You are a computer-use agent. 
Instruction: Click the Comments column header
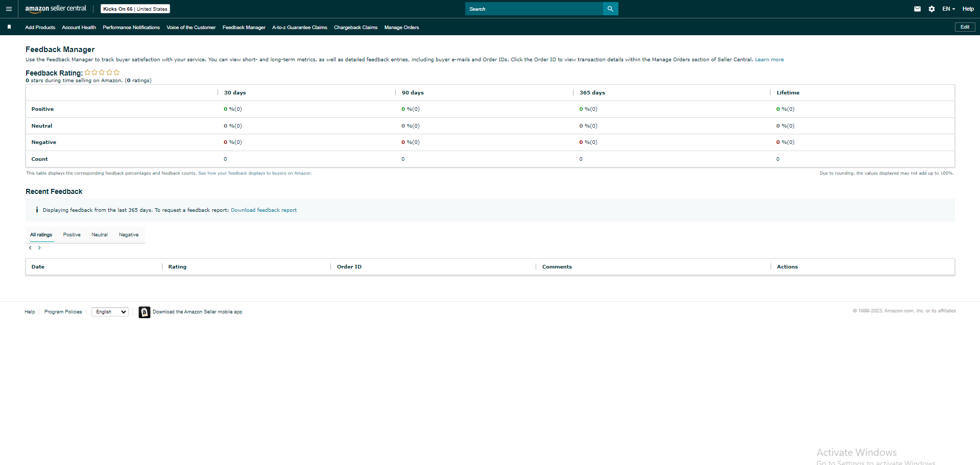[557, 267]
